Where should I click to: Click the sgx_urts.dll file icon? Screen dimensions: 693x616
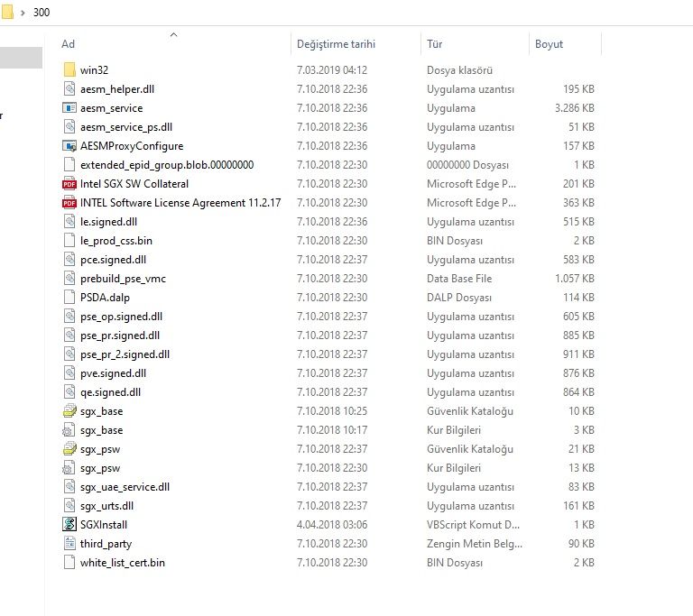[69, 506]
